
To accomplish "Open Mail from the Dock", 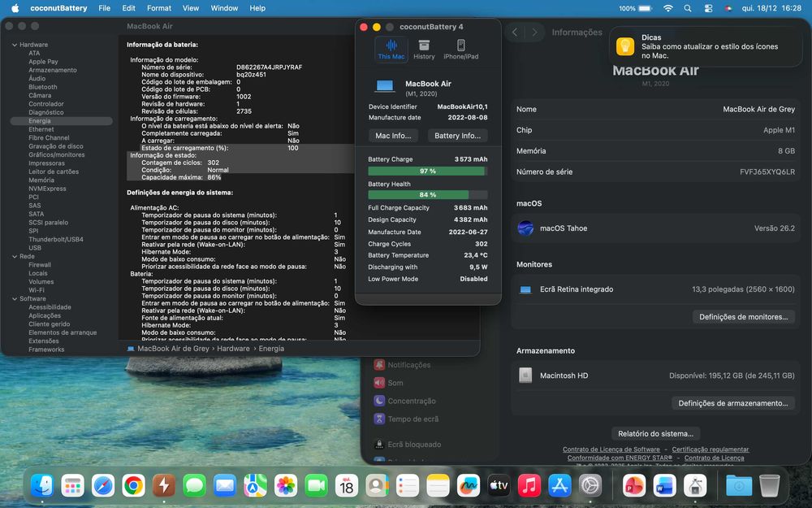I will 225,486.
